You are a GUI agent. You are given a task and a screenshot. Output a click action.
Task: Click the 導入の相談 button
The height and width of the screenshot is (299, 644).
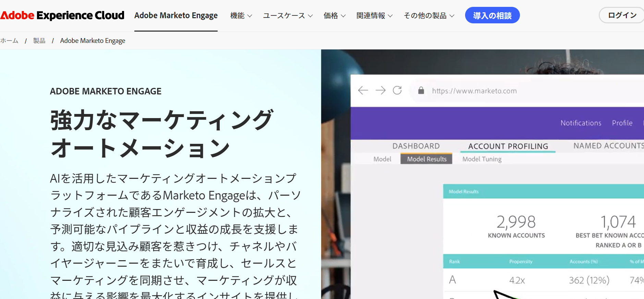click(x=492, y=15)
